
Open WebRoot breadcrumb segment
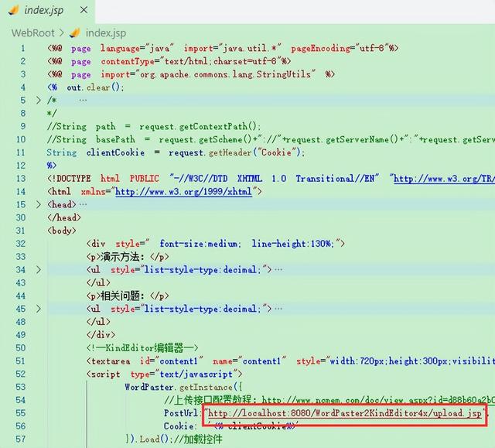(x=32, y=32)
